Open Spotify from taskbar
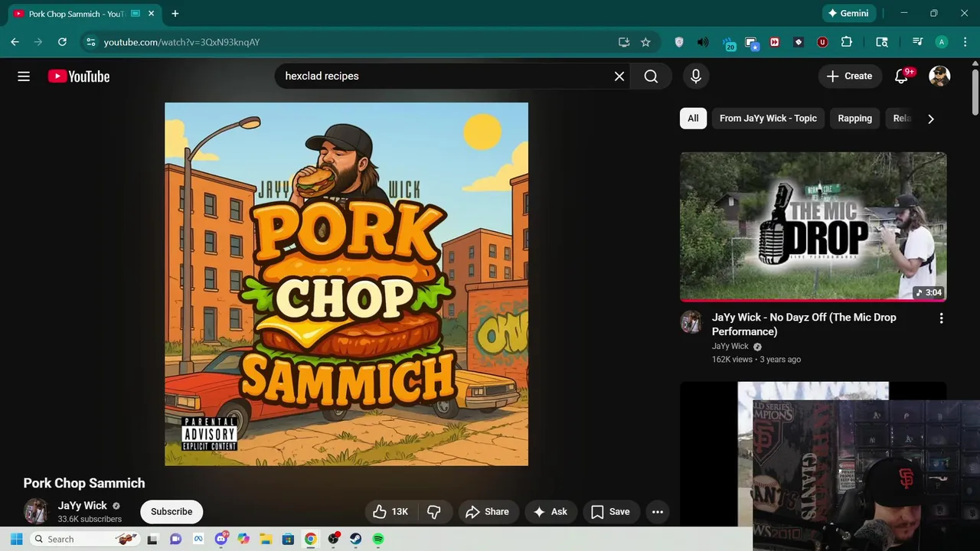This screenshot has width=980, height=551. 378,539
